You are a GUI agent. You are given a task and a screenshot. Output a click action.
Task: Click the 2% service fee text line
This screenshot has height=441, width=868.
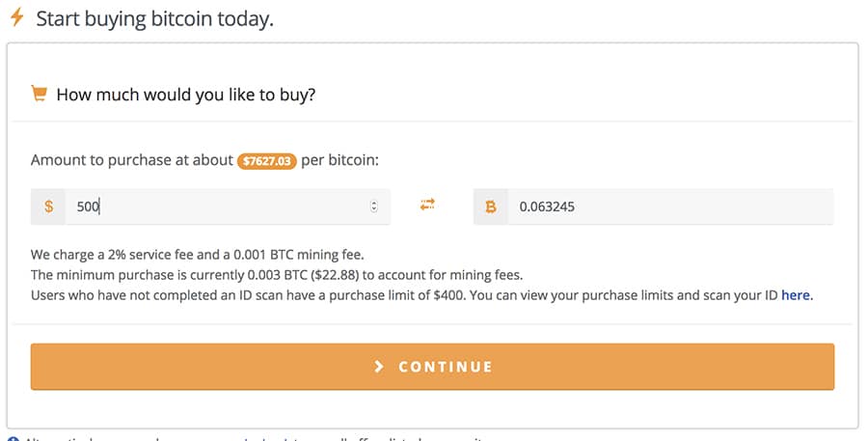[x=197, y=256]
